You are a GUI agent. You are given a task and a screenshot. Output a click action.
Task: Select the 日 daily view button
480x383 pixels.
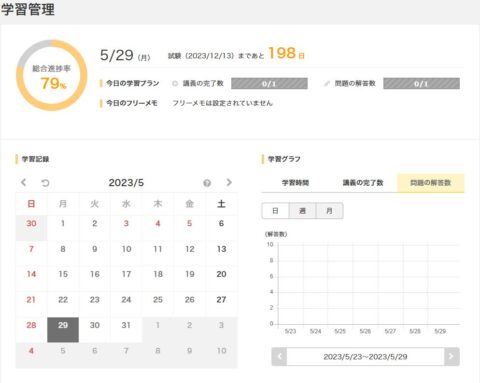tap(275, 211)
